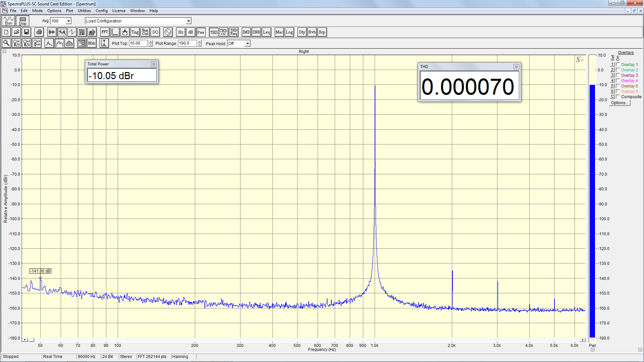Toggle Hz peak frequency utility

pos(180,32)
